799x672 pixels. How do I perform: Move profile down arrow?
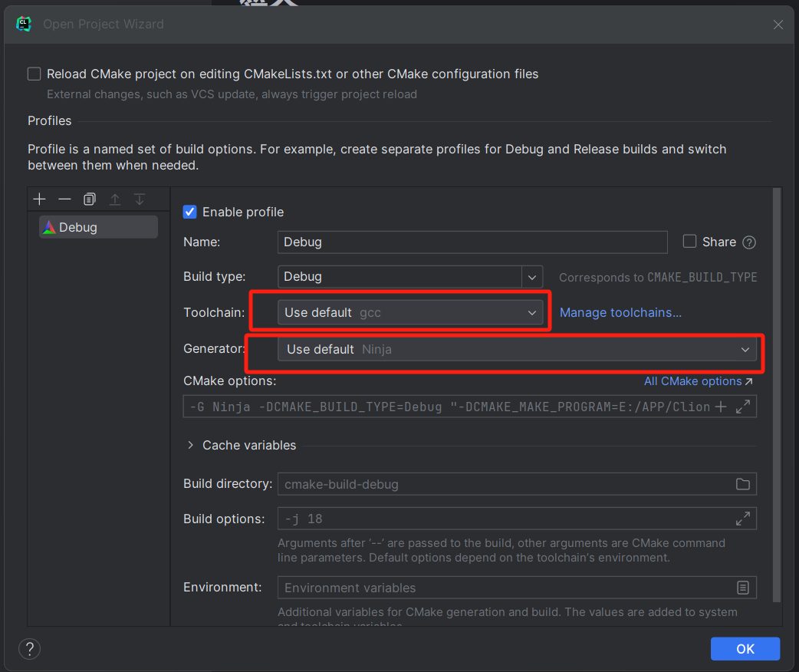(x=140, y=199)
